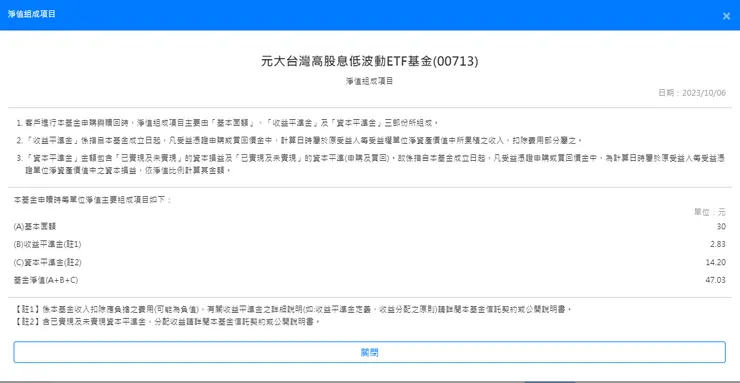Click the value 2.83
740x383 pixels.
tap(718, 244)
